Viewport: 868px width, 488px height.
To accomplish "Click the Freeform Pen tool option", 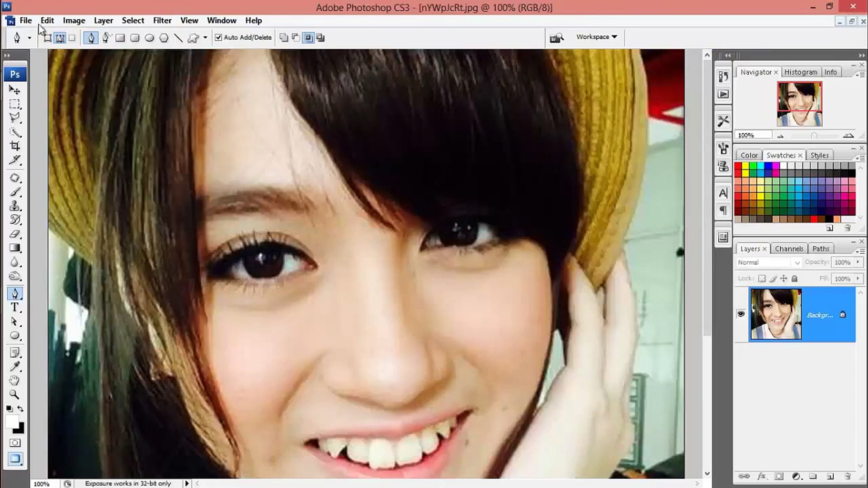I will tap(106, 38).
